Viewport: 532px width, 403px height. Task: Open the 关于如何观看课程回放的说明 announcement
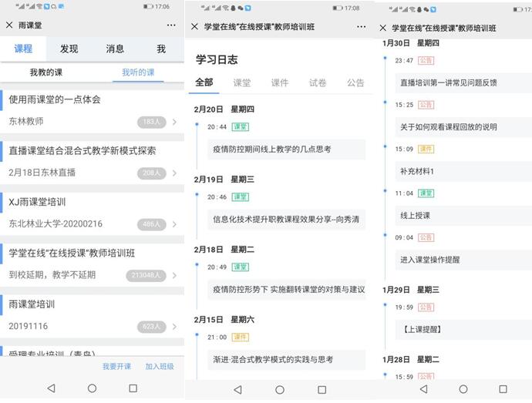point(449,127)
